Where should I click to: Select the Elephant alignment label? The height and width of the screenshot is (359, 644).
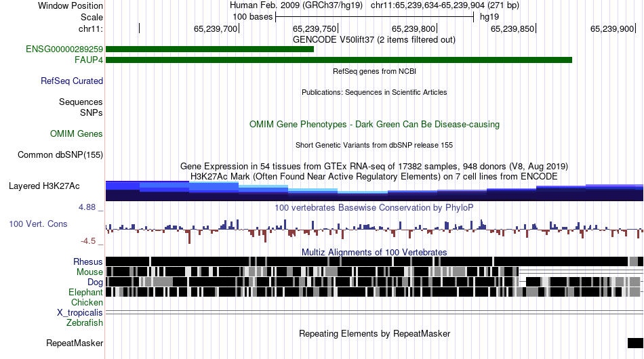tap(85, 292)
